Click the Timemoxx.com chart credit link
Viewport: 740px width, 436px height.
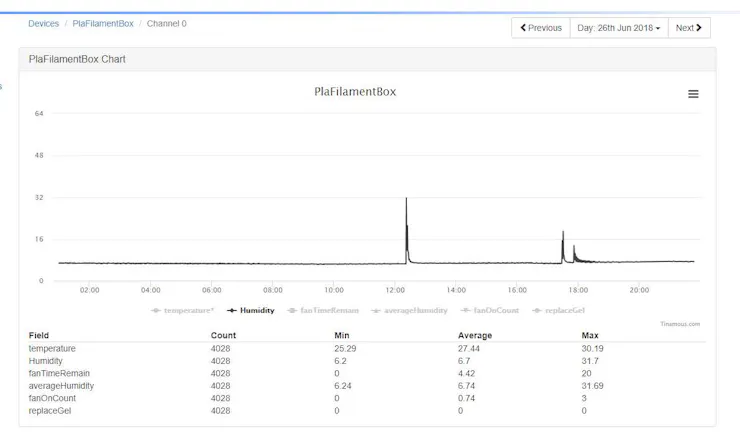(680, 323)
